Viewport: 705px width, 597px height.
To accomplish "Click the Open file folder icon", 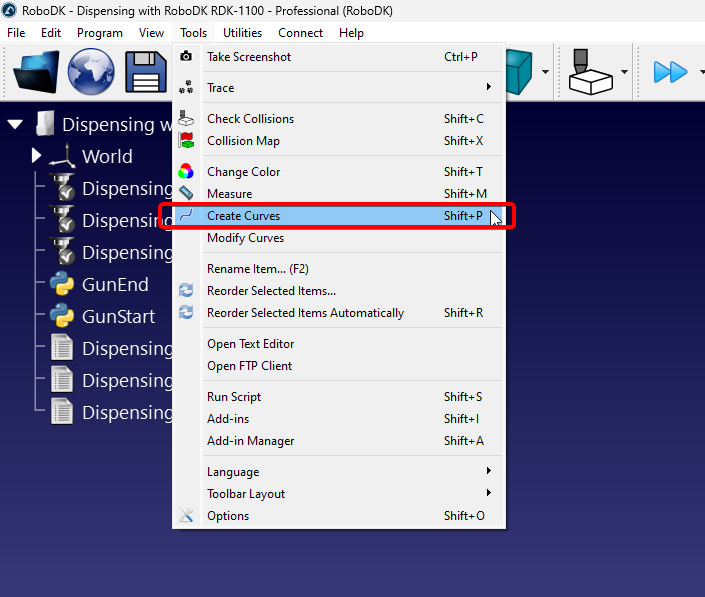I will [36, 72].
